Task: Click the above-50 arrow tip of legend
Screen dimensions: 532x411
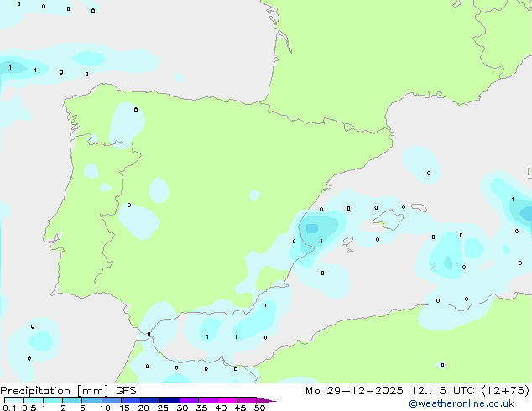Action: coord(266,400)
